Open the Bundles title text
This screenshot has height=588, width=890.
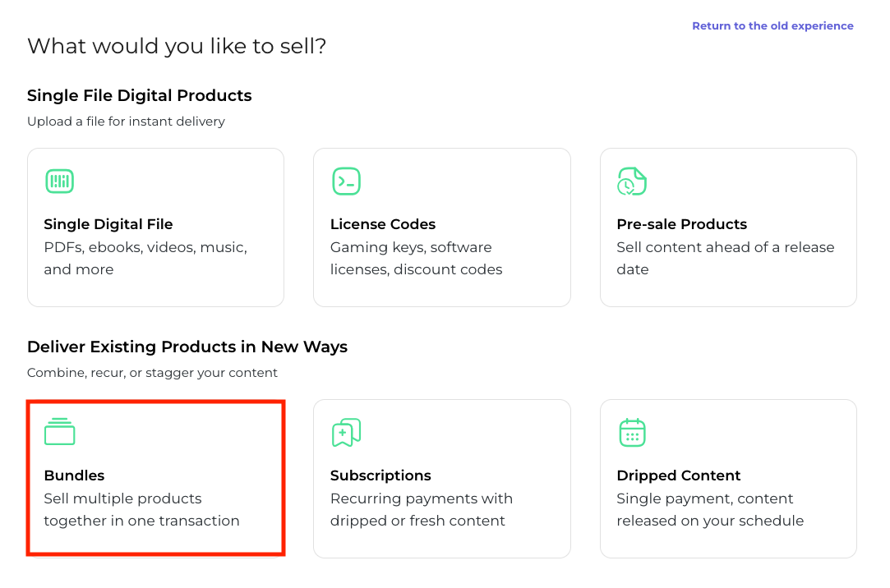click(75, 475)
